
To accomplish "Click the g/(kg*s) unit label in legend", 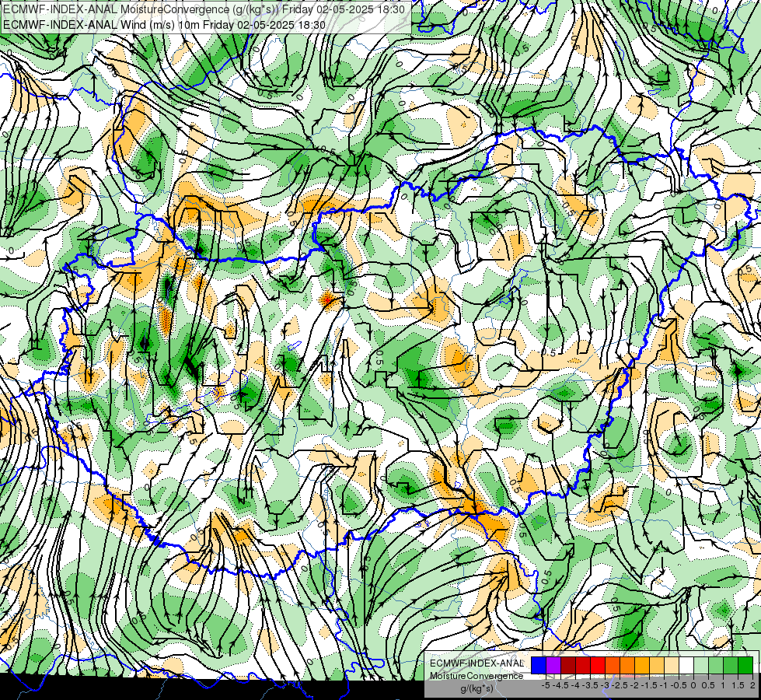I will coord(476,688).
